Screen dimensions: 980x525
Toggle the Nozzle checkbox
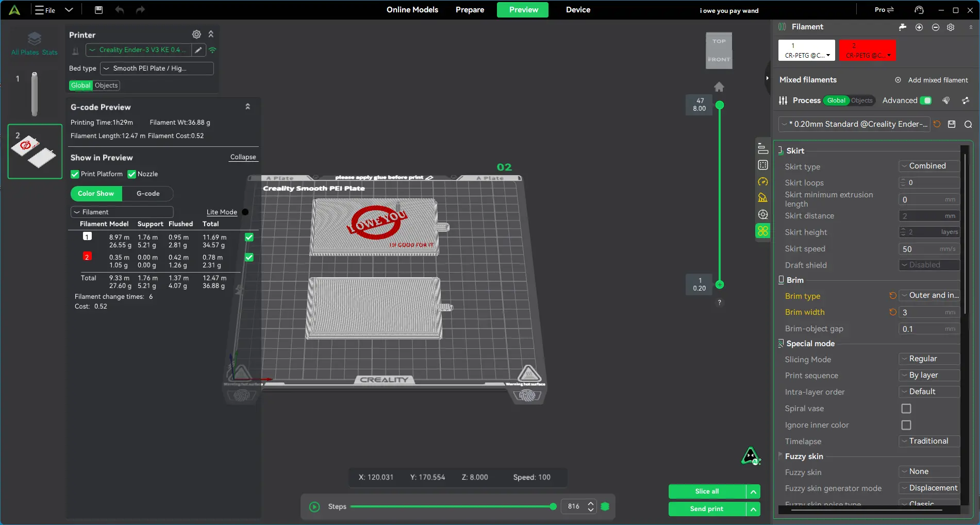[131, 174]
